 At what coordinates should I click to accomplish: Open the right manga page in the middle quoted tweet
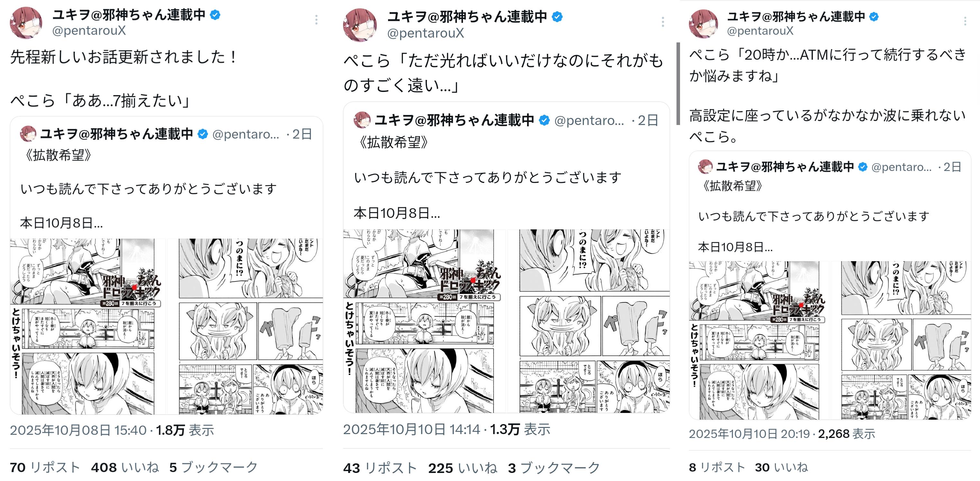coord(594,321)
